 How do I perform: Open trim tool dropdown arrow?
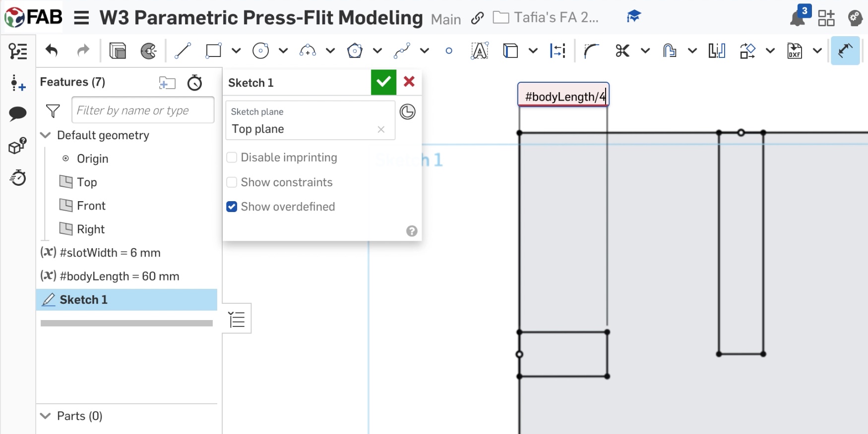(645, 51)
